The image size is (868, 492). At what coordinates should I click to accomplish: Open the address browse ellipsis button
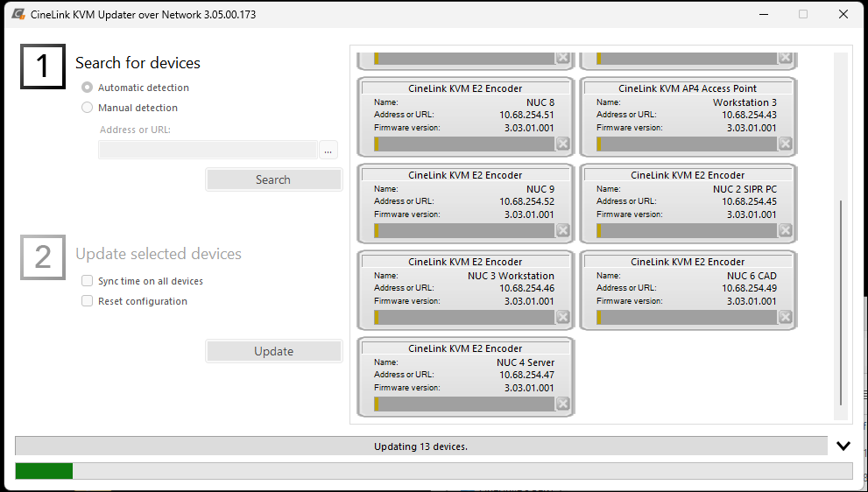click(x=328, y=150)
